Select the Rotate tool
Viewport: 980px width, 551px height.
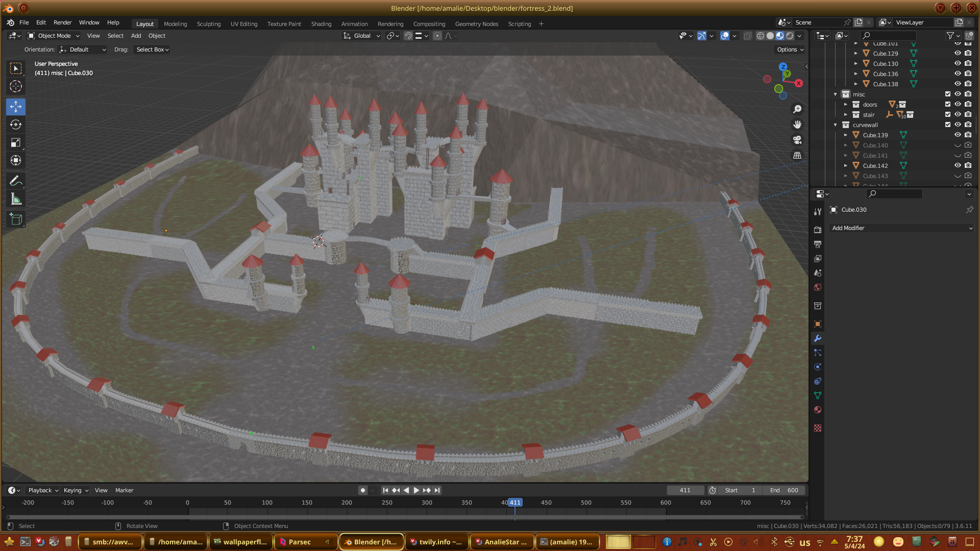click(16, 124)
